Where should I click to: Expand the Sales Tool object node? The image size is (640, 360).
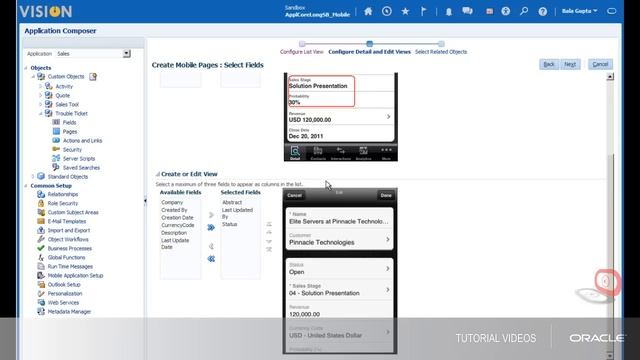40,104
